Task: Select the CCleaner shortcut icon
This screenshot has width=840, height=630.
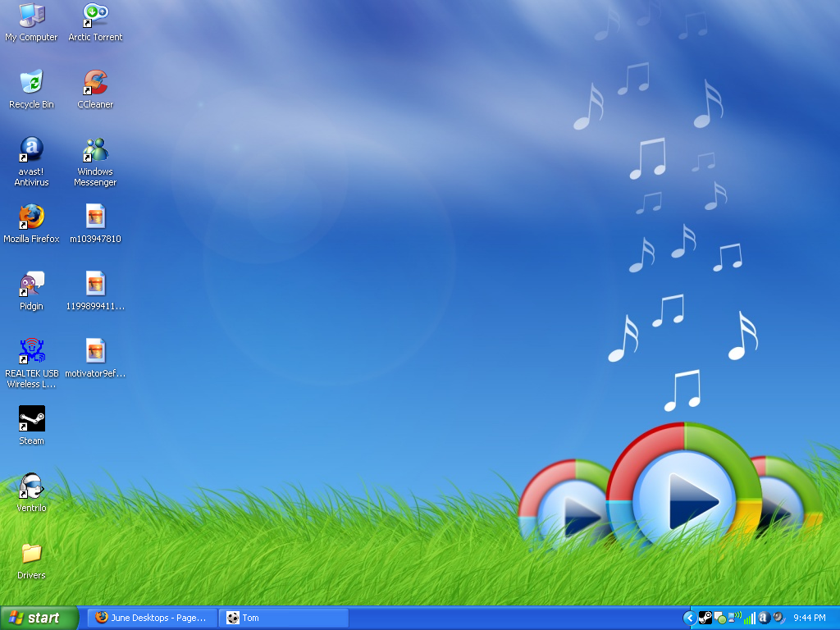Action: click(95, 89)
